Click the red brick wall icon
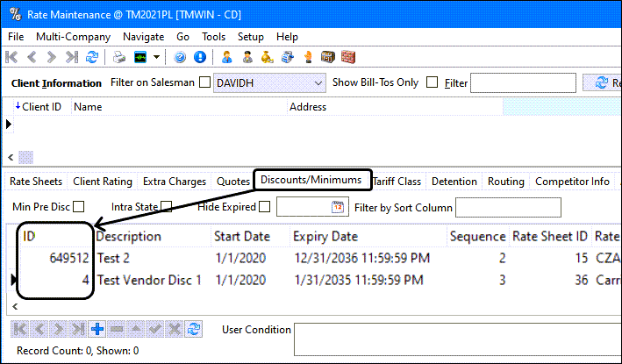Screen dimensions: 622x364 (x=348, y=57)
